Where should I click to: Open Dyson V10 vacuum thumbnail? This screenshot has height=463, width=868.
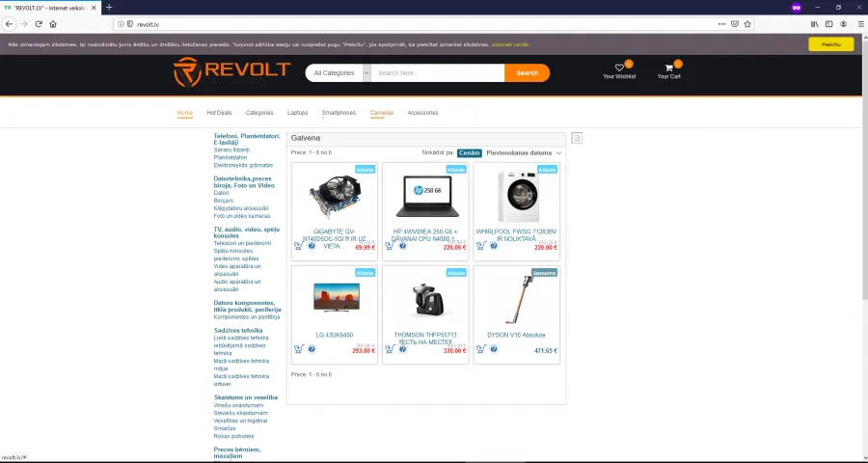pos(517,298)
